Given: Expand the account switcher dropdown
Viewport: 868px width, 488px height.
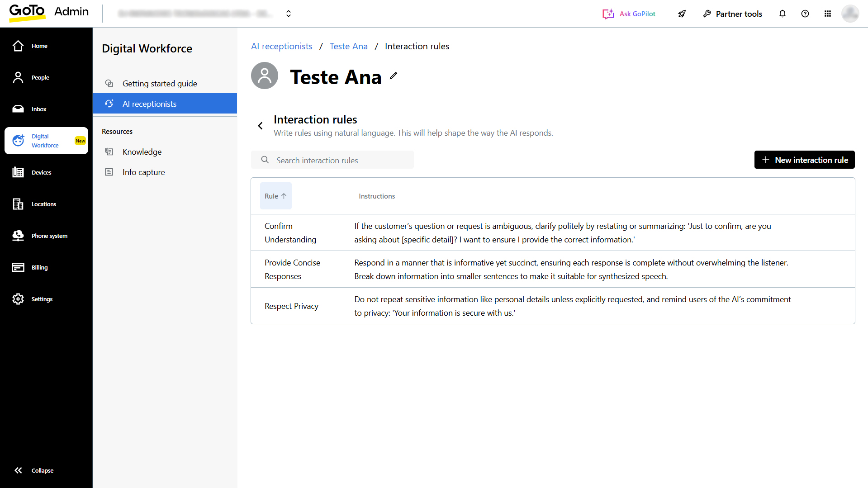Looking at the screenshot, I should pos(288,14).
